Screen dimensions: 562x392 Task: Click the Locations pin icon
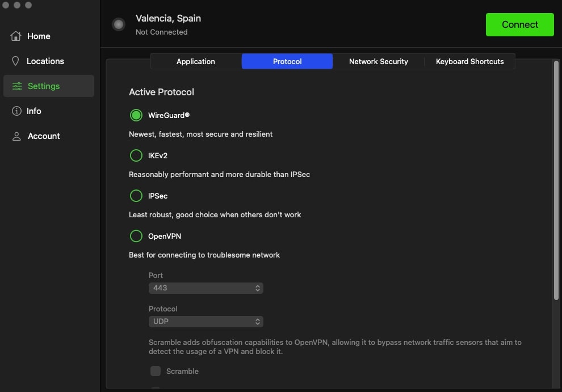click(x=16, y=61)
